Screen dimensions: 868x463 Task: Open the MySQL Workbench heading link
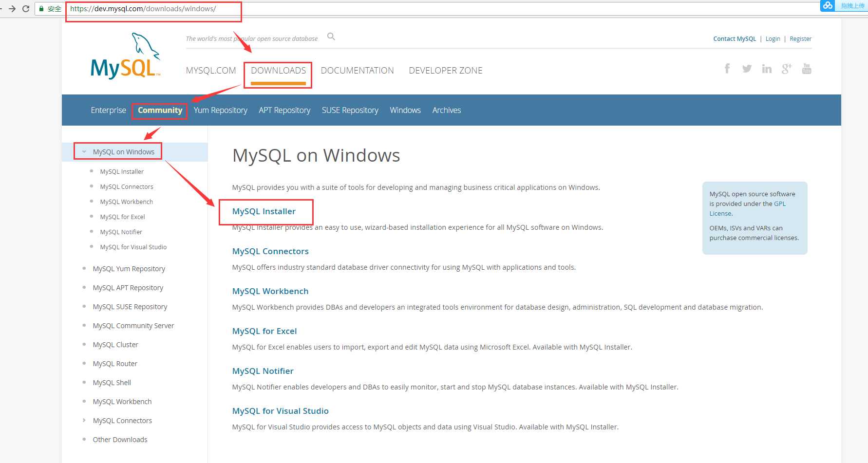(270, 291)
